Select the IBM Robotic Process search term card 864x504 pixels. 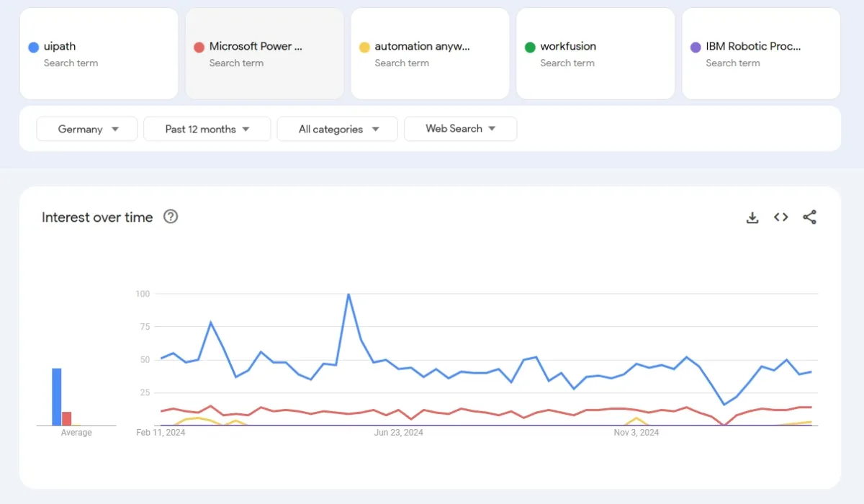click(x=762, y=53)
